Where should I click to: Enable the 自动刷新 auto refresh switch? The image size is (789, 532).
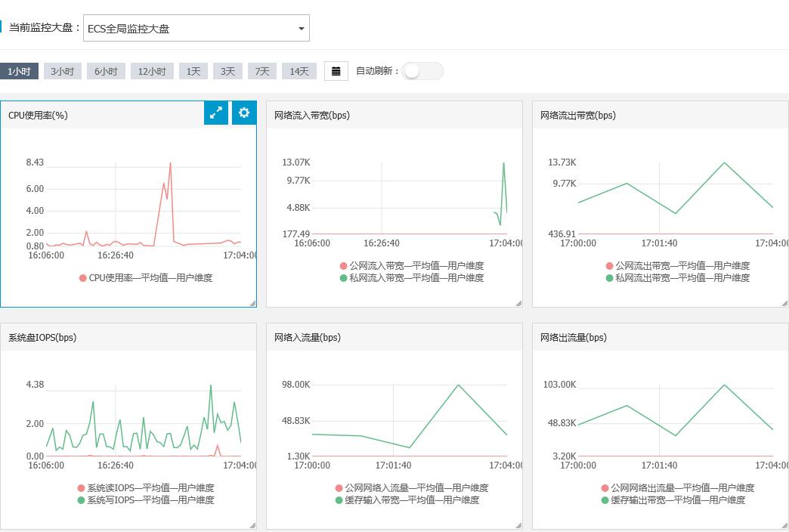(422, 71)
